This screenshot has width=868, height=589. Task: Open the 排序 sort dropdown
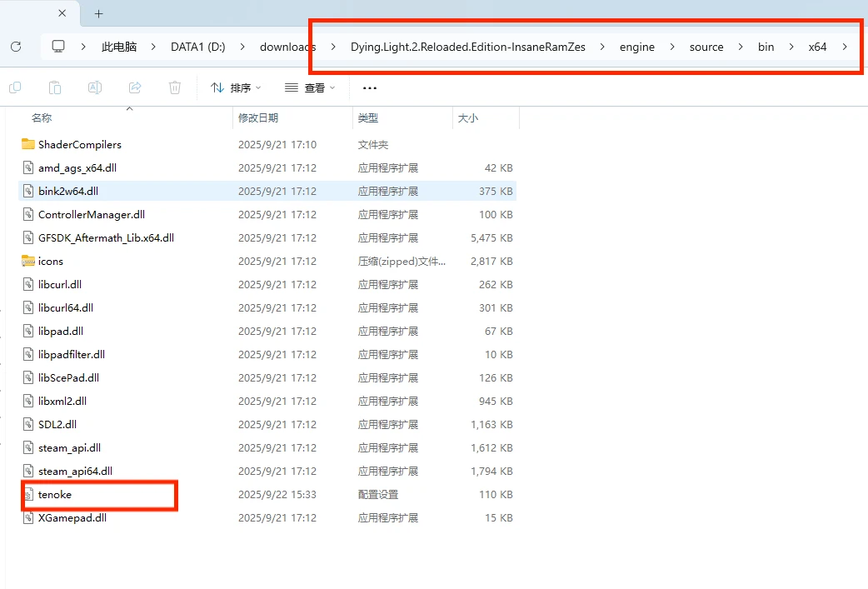click(x=236, y=87)
